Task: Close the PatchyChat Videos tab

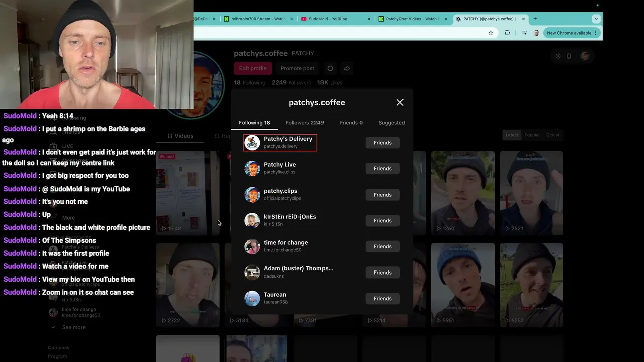Action: coord(446,19)
